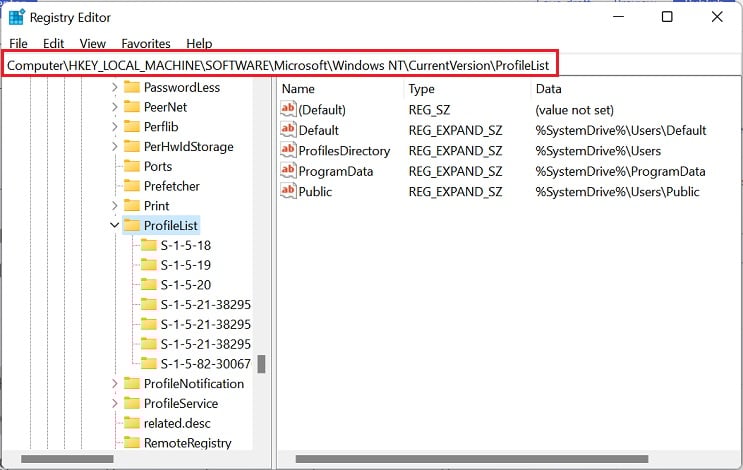Expand the ProfileNotification key
Image resolution: width=743 pixels, height=470 pixels.
115,383
